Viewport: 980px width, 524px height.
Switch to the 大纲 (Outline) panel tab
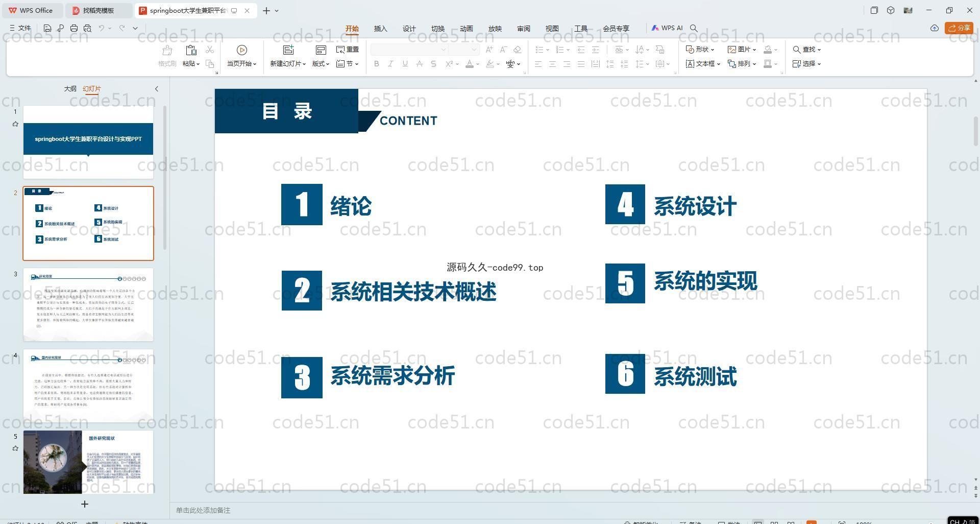(x=70, y=89)
